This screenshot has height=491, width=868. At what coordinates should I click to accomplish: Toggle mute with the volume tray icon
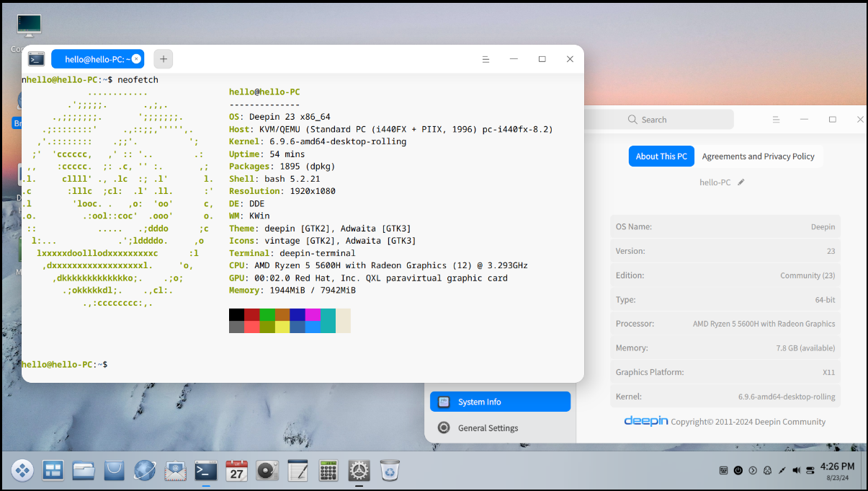coord(796,470)
